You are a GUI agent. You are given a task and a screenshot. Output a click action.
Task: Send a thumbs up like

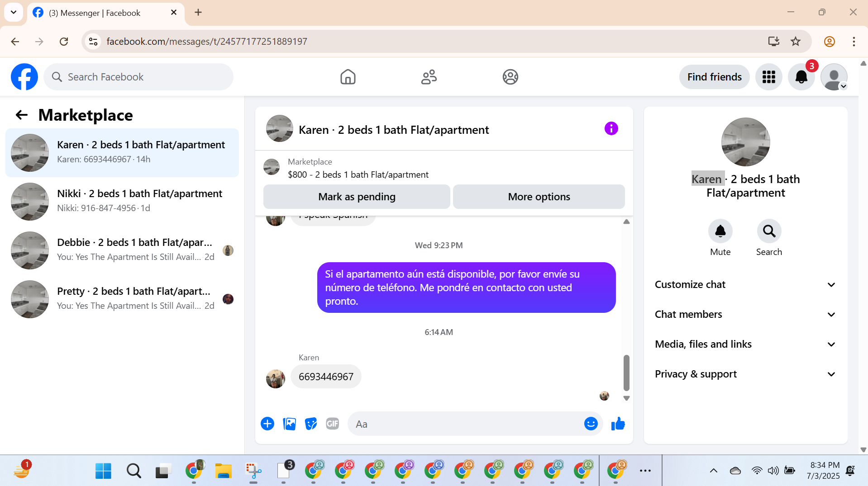click(x=618, y=424)
